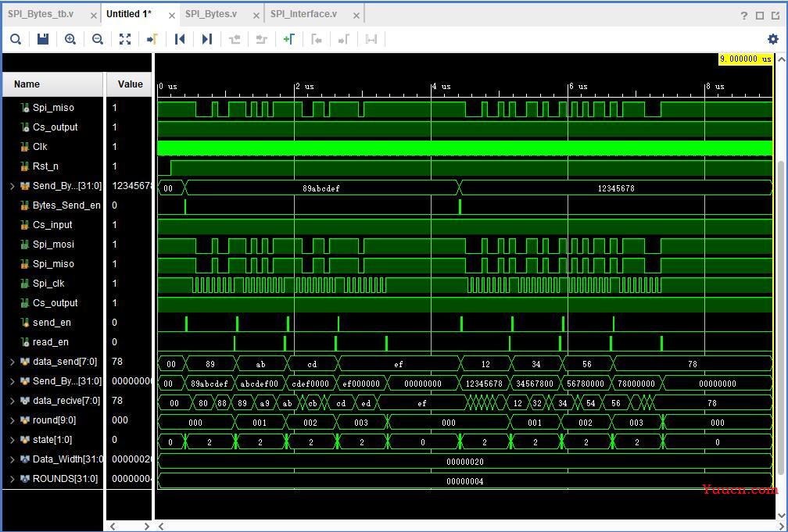The width and height of the screenshot is (788, 532).
Task: Expand the ROUNDS[31:0] signal
Action: coord(12,479)
